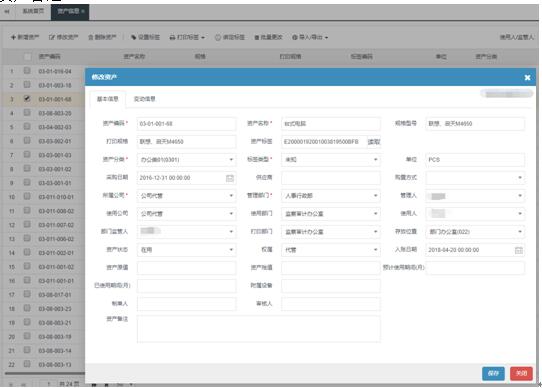The width and height of the screenshot is (542, 388).
Task: Click the 资产备注 text area
Action: coord(259,329)
